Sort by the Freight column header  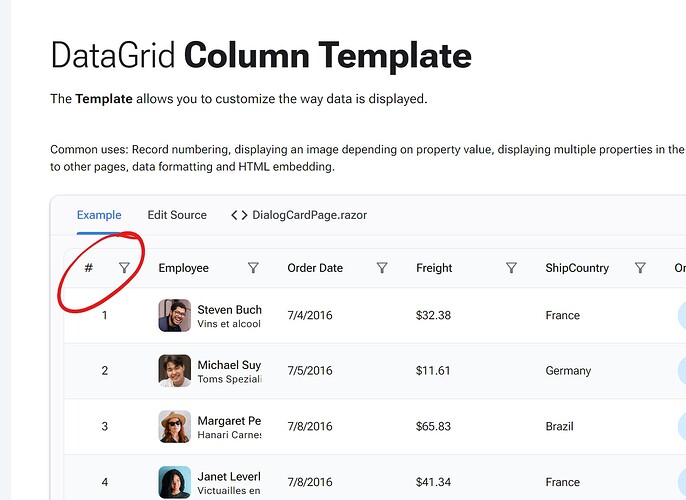tap(434, 268)
